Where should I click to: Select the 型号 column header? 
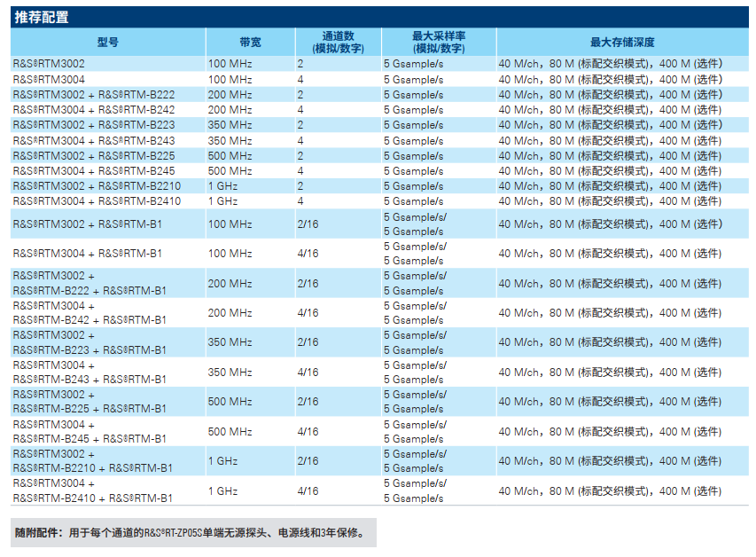click(107, 42)
